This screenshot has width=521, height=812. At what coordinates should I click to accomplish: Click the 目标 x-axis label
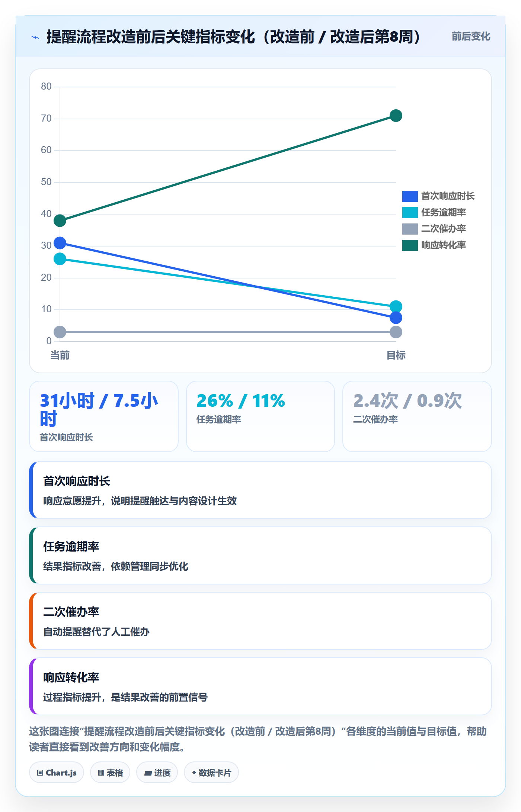point(396,355)
